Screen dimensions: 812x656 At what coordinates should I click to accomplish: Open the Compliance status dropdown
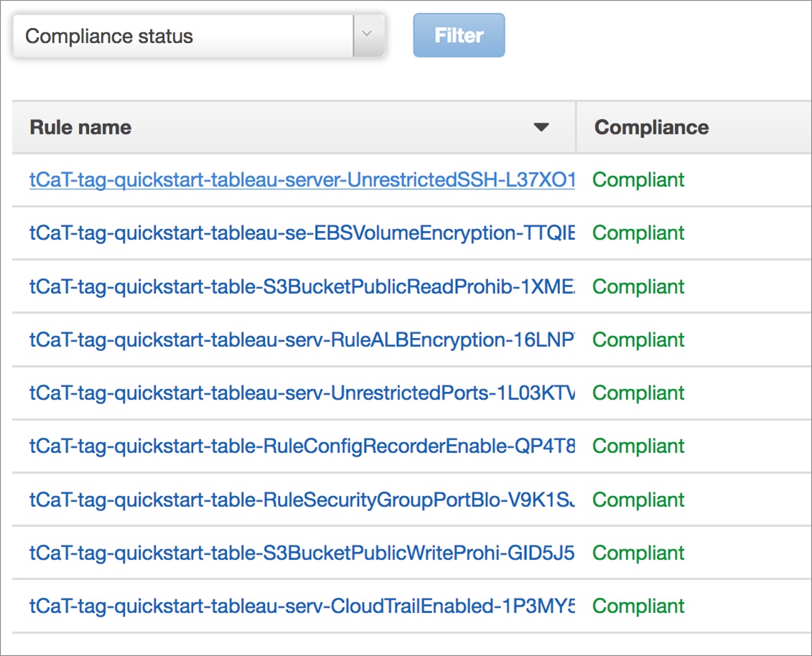199,36
